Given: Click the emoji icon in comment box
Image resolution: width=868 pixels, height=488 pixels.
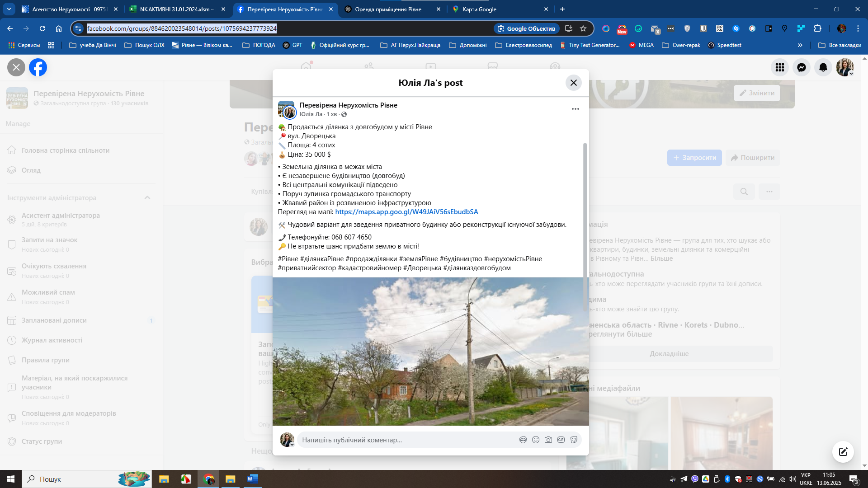Looking at the screenshot, I should (536, 440).
